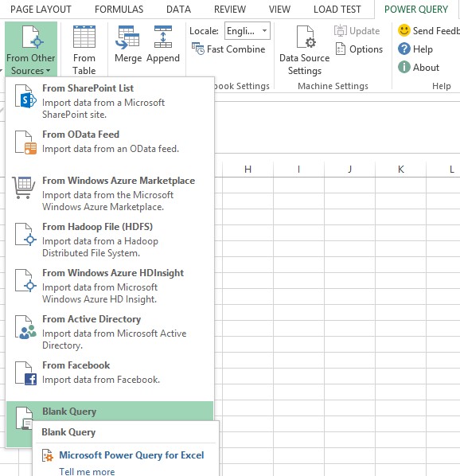Choose From Windows Azure Marketplace
Screen dimensions: 460x476
[x=110, y=193]
